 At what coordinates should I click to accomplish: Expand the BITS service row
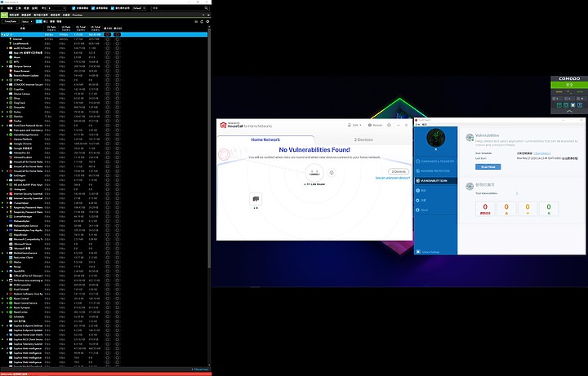point(7,62)
